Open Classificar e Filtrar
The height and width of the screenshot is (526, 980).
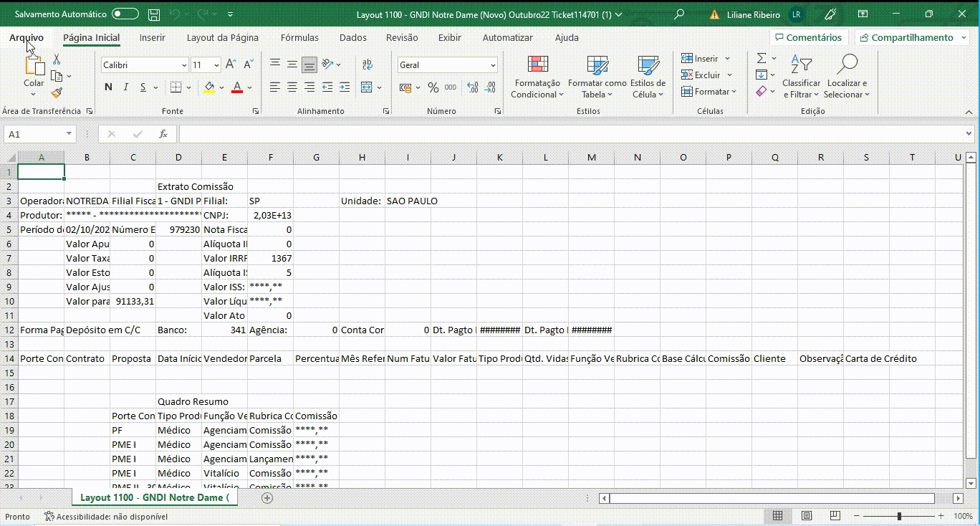tap(801, 77)
